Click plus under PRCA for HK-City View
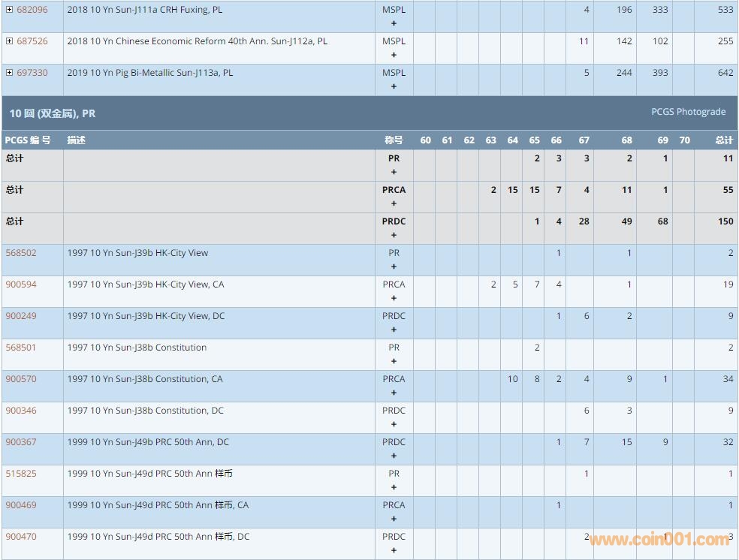This screenshot has width=739, height=560. (x=394, y=298)
